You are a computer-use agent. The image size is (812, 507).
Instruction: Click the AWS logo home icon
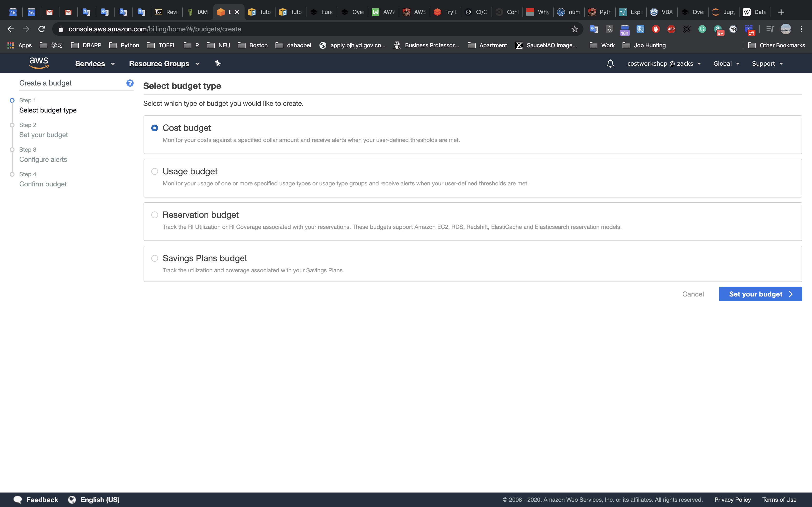(x=39, y=63)
